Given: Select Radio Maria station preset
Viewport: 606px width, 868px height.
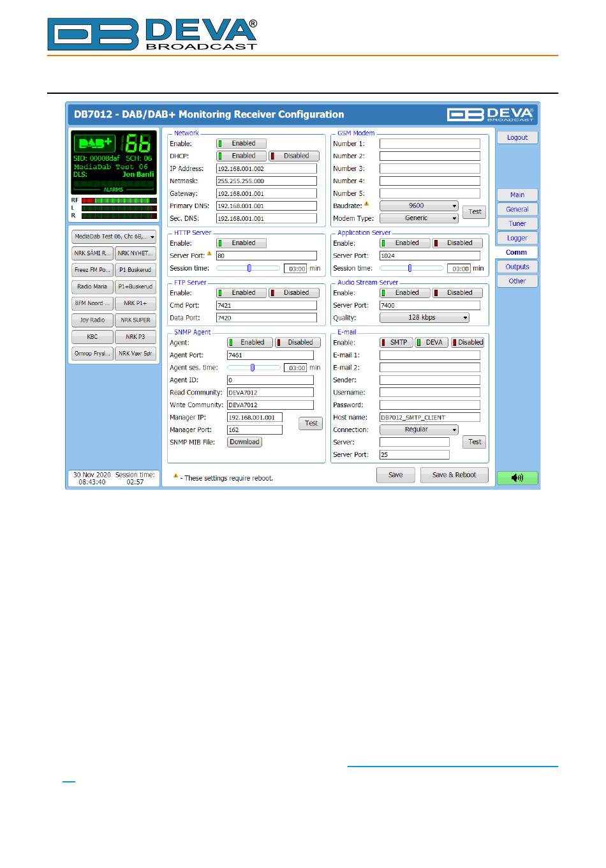Looking at the screenshot, I should [x=92, y=287].
